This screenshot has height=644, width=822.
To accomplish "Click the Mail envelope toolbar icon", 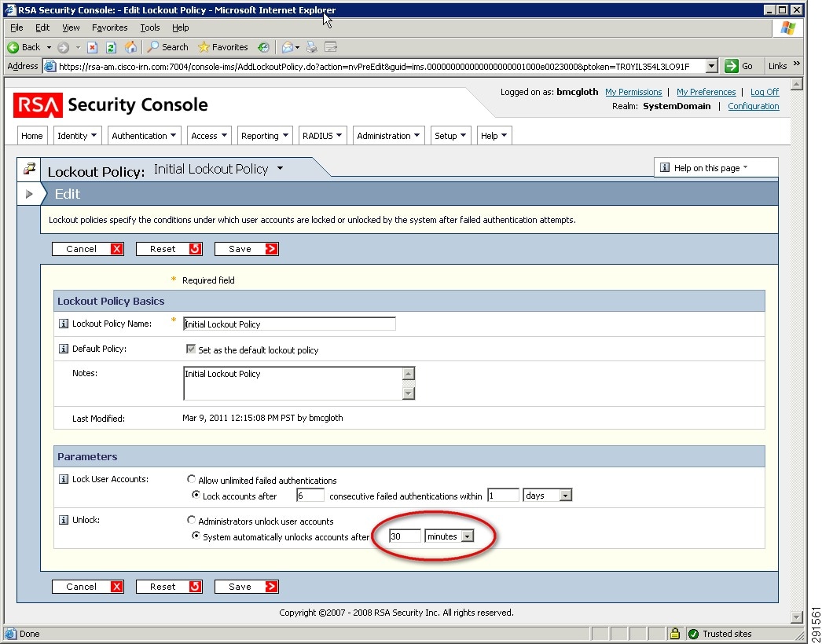I will point(288,48).
